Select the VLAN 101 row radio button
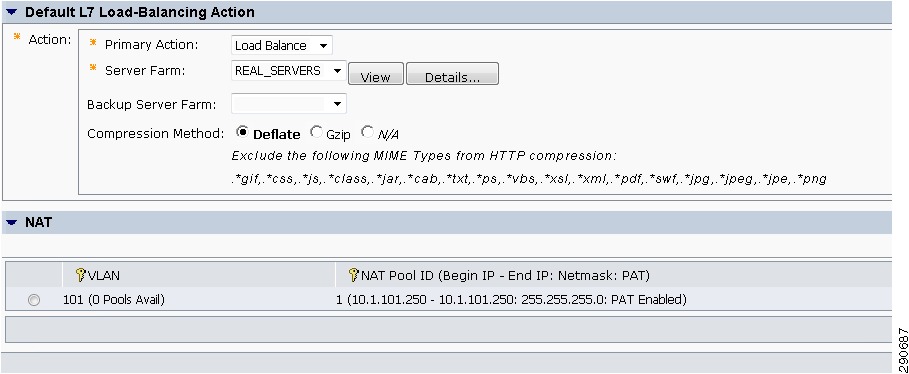Screen dimensions: 909x374 tap(34, 300)
